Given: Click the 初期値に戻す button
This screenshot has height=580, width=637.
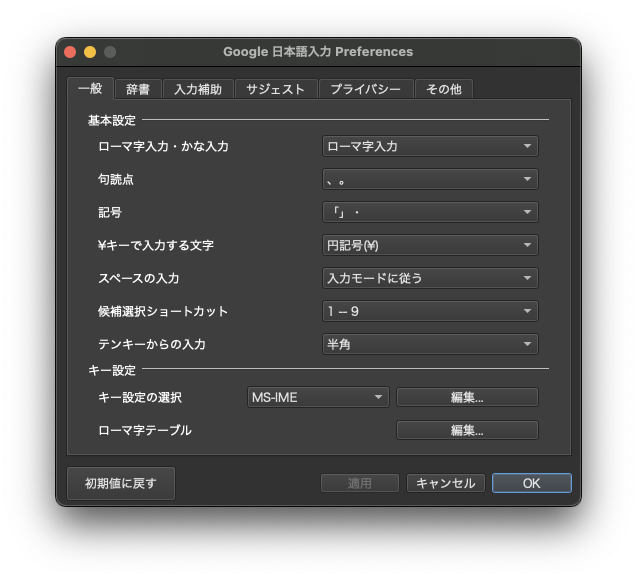Looking at the screenshot, I should (x=121, y=483).
